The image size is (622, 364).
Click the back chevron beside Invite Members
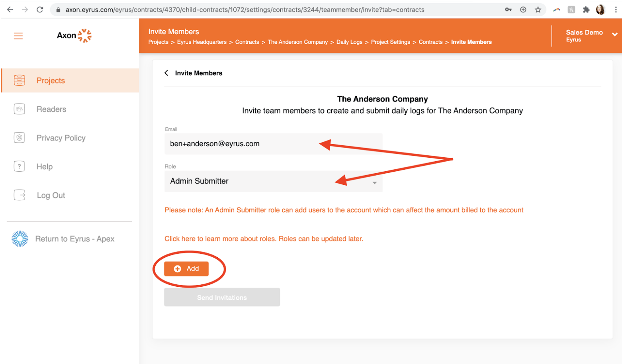pyautogui.click(x=166, y=73)
